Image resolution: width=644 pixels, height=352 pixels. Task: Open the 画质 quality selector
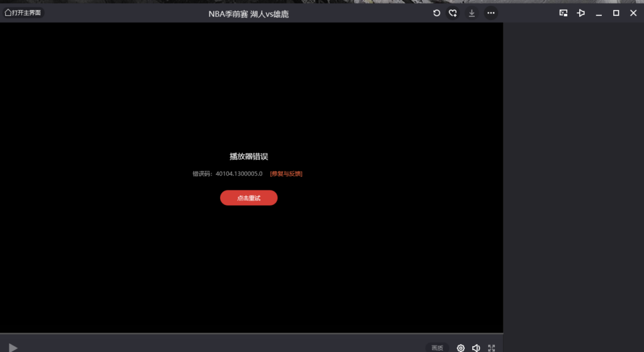click(x=437, y=348)
